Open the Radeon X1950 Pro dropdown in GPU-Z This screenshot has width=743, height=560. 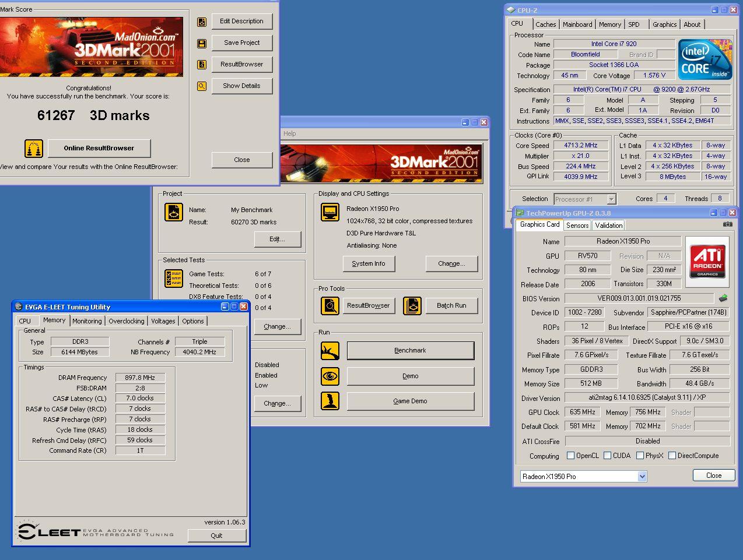642,477
